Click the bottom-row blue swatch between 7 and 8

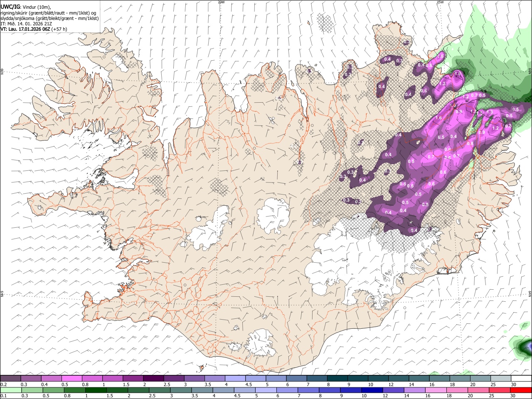tap(308, 390)
